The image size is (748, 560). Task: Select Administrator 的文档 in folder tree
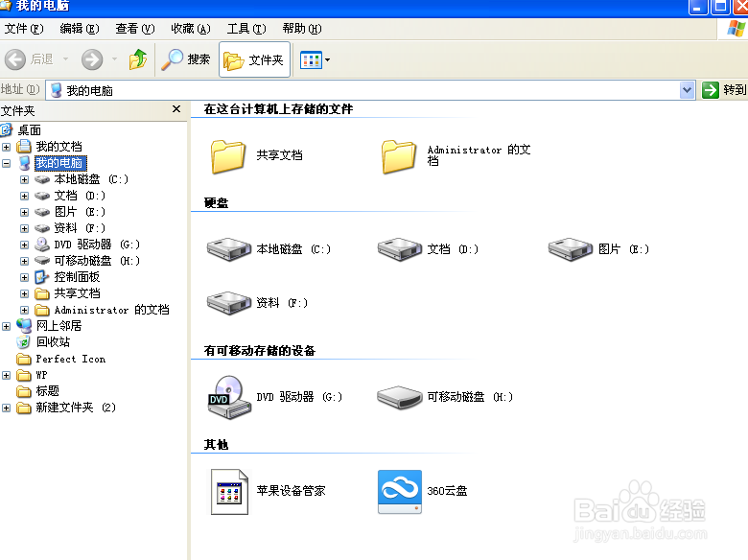pos(111,310)
